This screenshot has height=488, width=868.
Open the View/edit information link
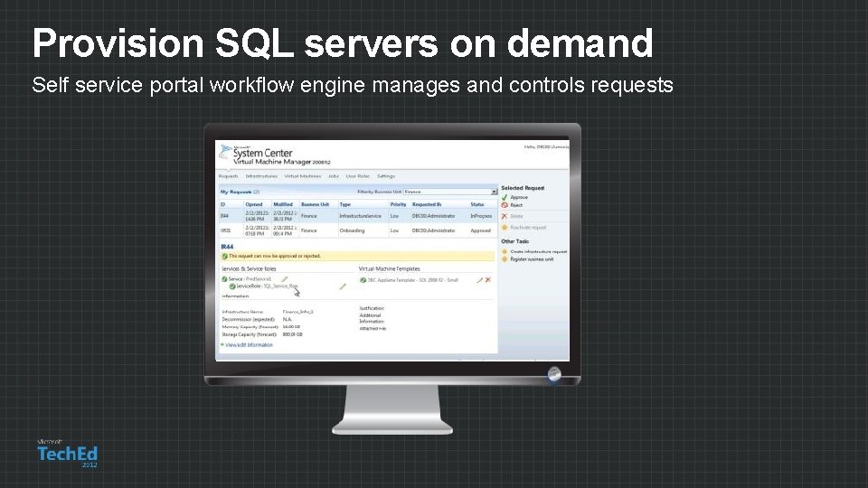(250, 344)
